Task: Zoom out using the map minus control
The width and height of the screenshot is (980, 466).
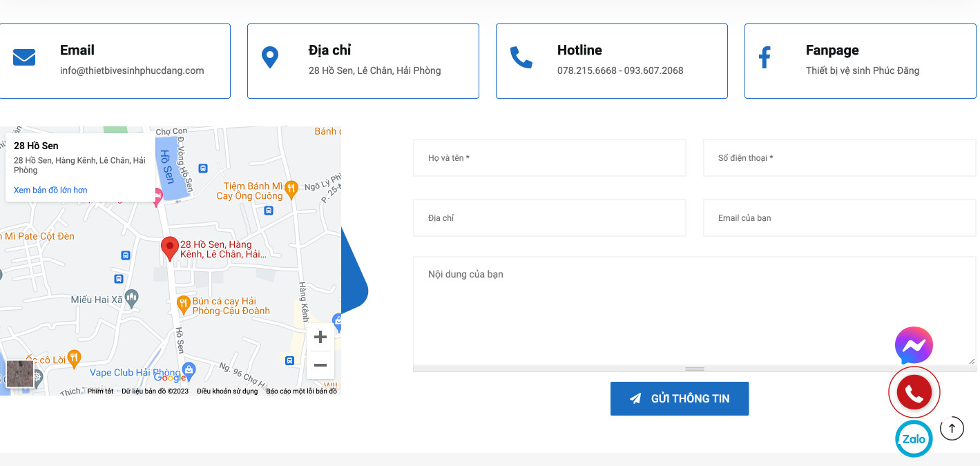Action: pyautogui.click(x=320, y=365)
